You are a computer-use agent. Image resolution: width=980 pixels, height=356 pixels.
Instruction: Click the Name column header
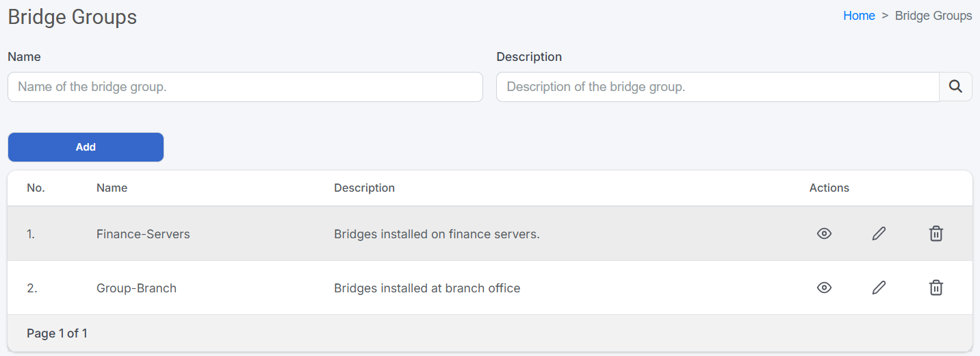(x=112, y=188)
